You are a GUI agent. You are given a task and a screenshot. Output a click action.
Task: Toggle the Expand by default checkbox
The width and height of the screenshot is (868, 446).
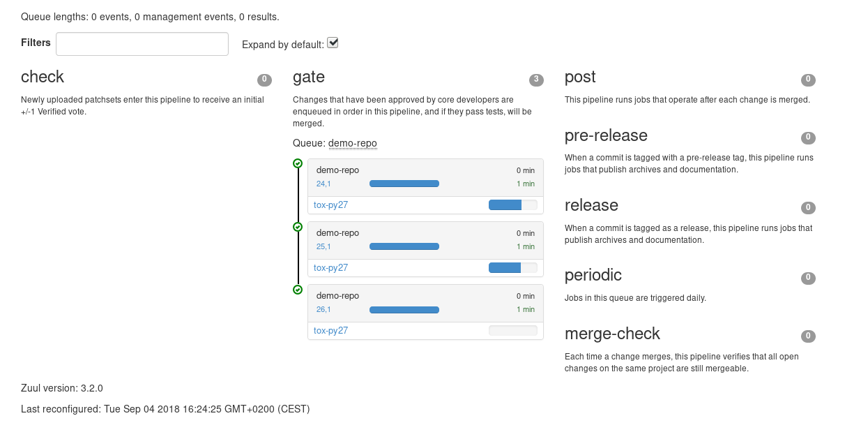tap(333, 43)
